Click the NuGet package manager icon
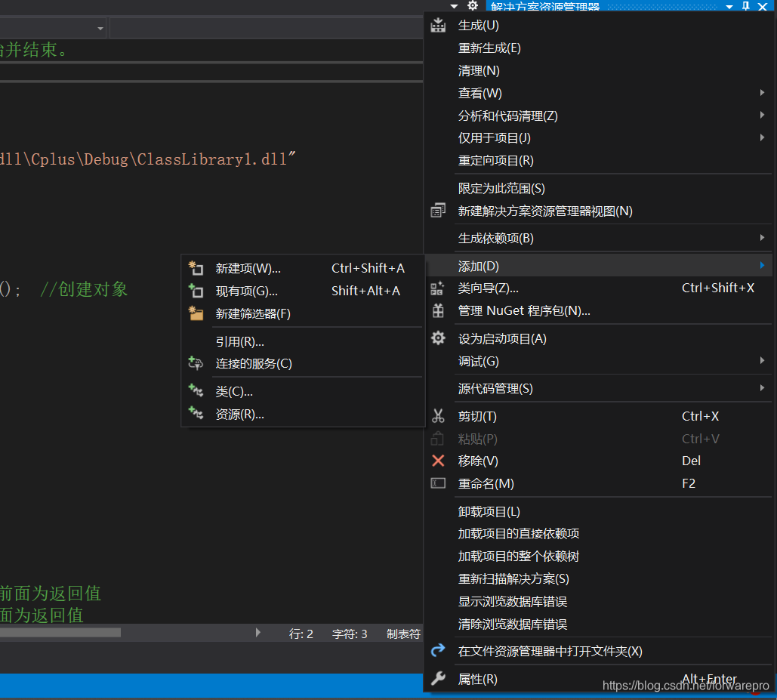Image resolution: width=777 pixels, height=700 pixels. [438, 310]
